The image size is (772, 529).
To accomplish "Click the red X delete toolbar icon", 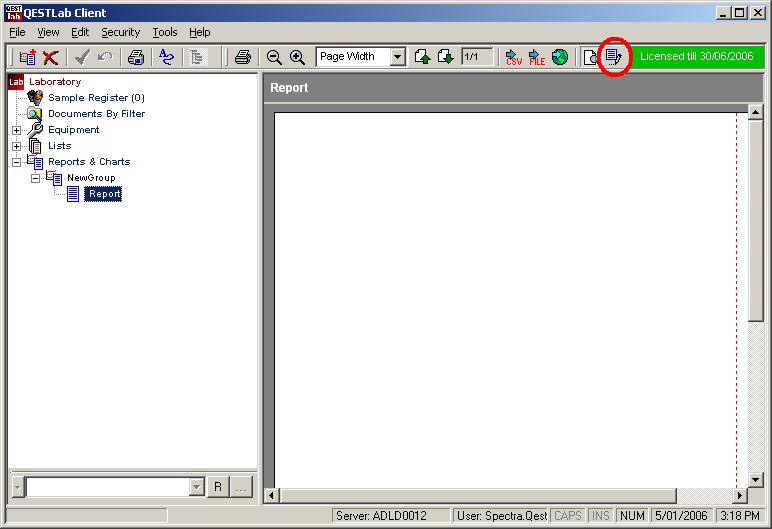I will pos(50,58).
